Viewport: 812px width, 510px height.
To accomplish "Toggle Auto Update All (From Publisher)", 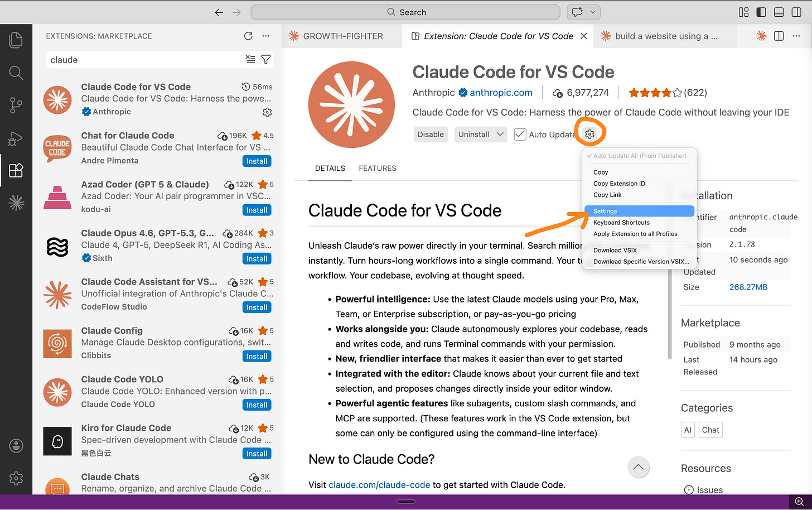I will [x=640, y=156].
